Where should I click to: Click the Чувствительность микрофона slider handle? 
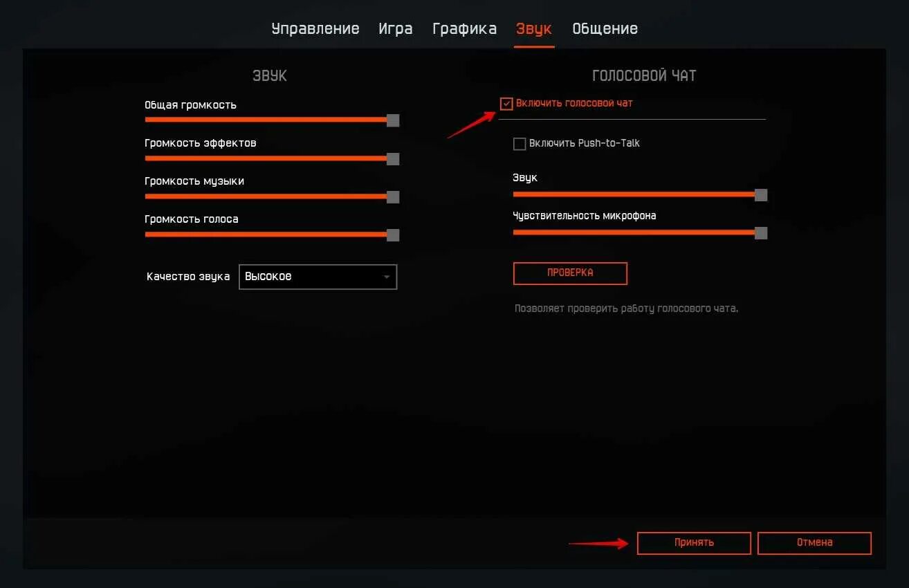pos(761,233)
